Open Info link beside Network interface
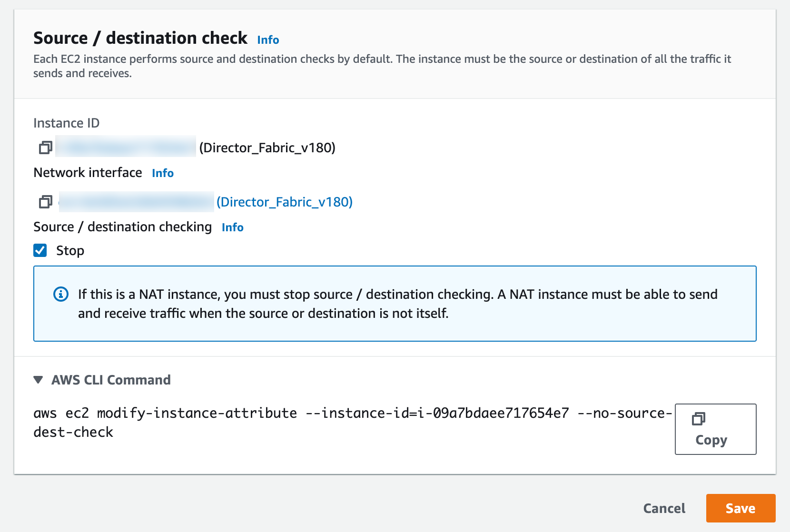This screenshot has height=532, width=790. [163, 173]
